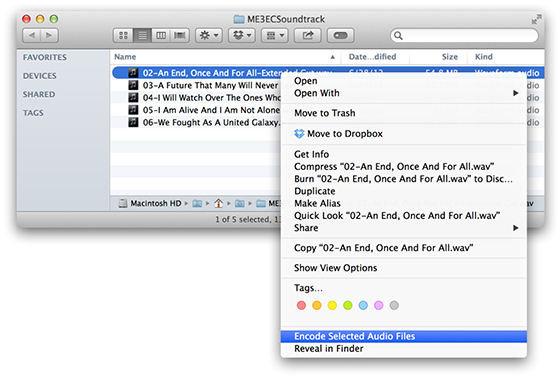Image resolution: width=560 pixels, height=377 pixels.
Task: Apply the purple tag color
Action: pos(379,305)
